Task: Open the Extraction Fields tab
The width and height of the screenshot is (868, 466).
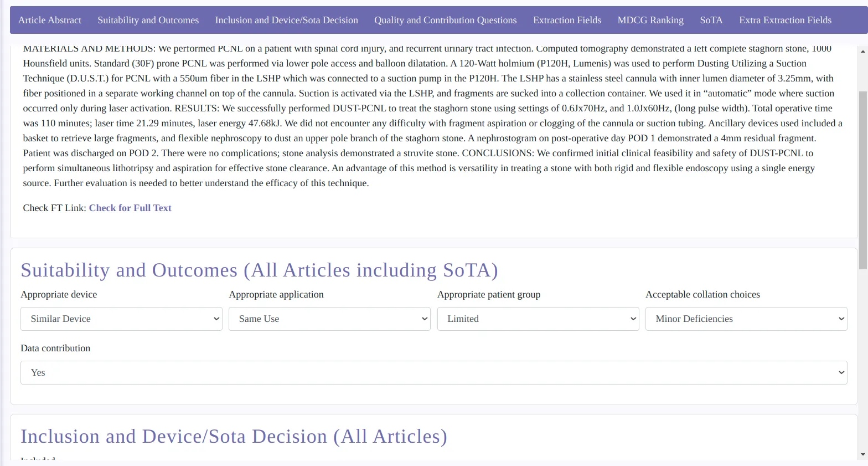Action: tap(567, 20)
